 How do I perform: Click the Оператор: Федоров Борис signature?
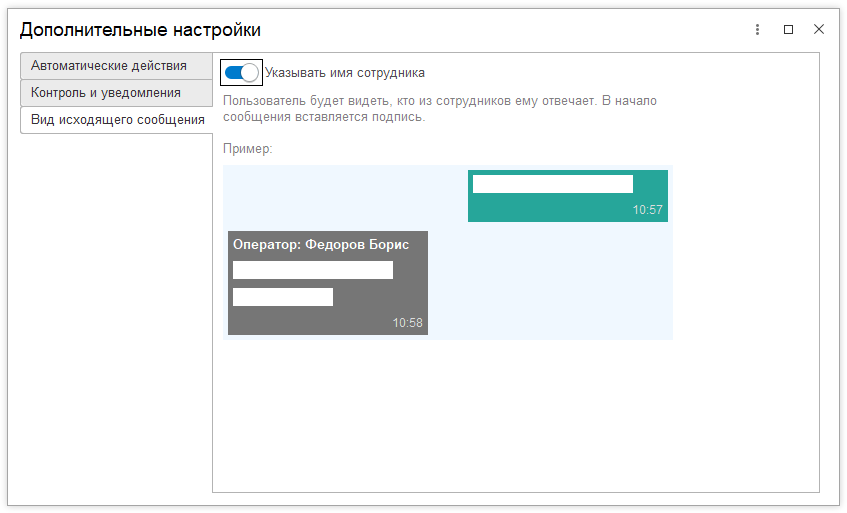pyautogui.click(x=320, y=244)
